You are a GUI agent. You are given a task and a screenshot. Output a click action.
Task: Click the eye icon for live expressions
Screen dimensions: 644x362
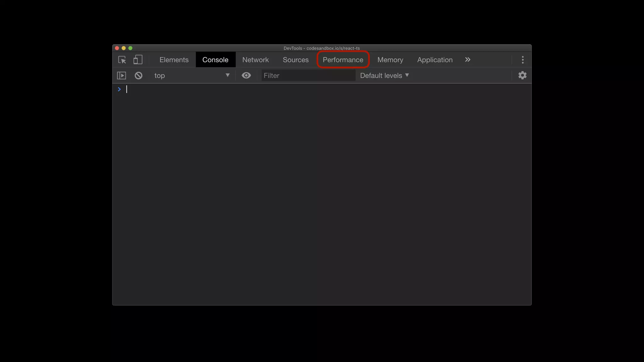coord(246,75)
